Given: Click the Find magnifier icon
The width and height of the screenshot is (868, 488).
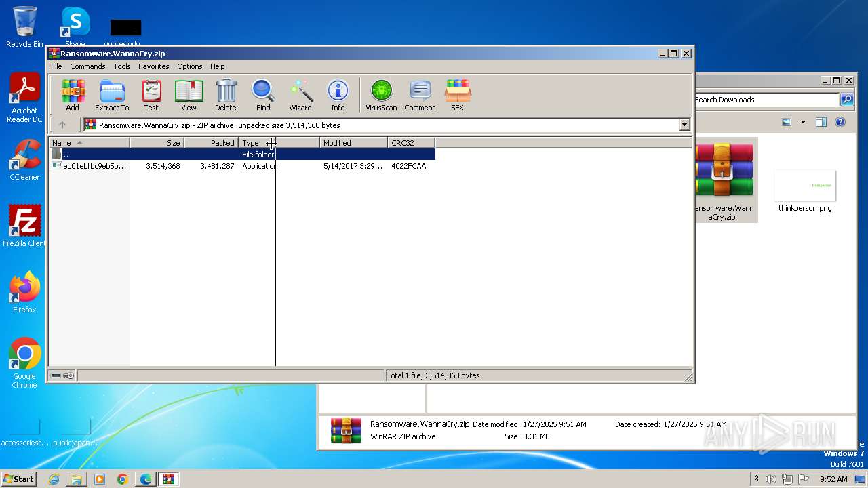Looking at the screenshot, I should tap(263, 96).
